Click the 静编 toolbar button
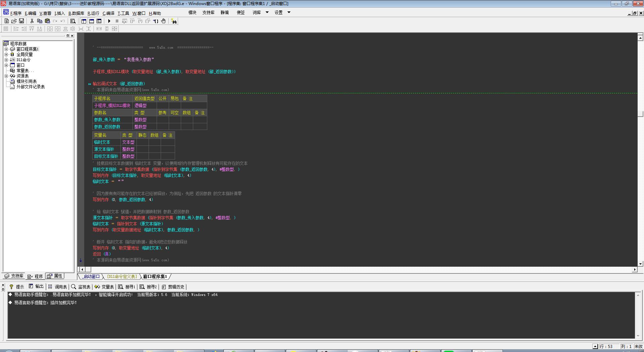 point(224,12)
